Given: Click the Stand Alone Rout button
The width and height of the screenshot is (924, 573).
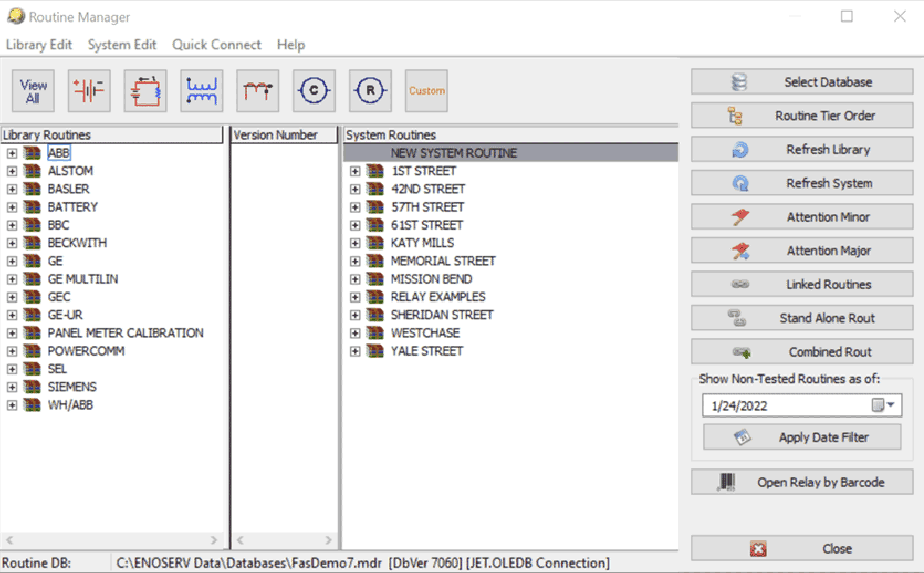Looking at the screenshot, I should (x=802, y=318).
